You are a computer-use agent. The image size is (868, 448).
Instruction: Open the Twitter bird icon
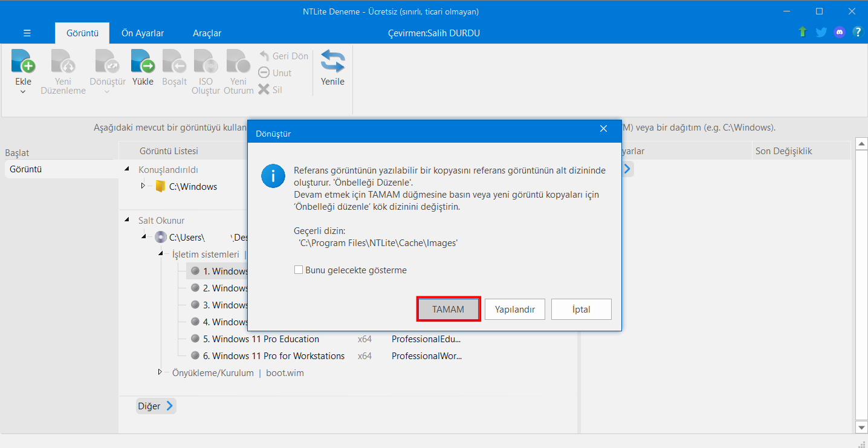click(821, 32)
